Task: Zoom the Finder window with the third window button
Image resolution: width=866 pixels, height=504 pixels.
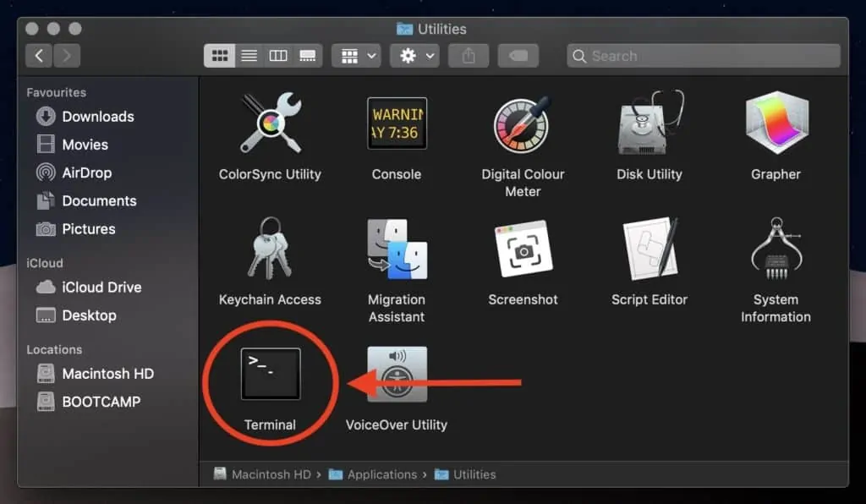Action: pyautogui.click(x=75, y=29)
